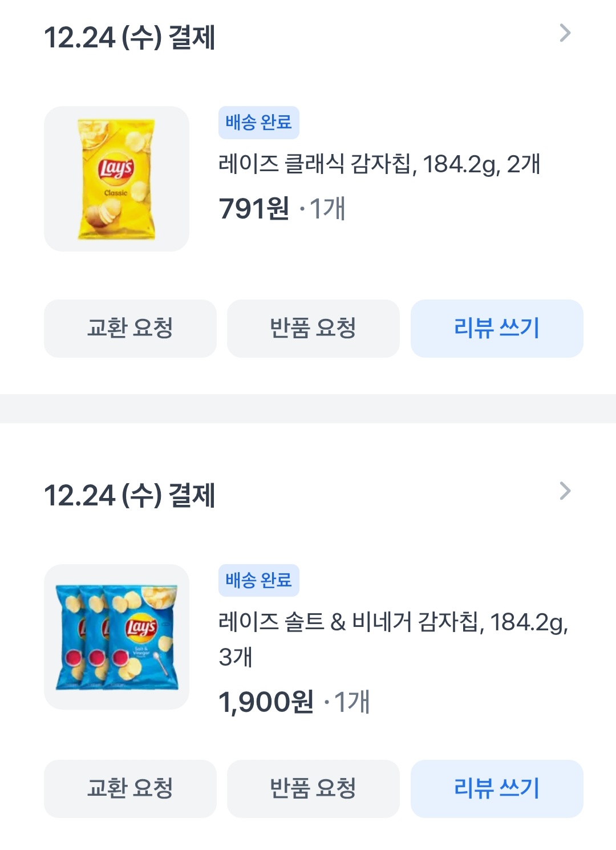Image resolution: width=616 pixels, height=850 pixels.
Task: Click the 1,900원 price text
Action: click(266, 702)
